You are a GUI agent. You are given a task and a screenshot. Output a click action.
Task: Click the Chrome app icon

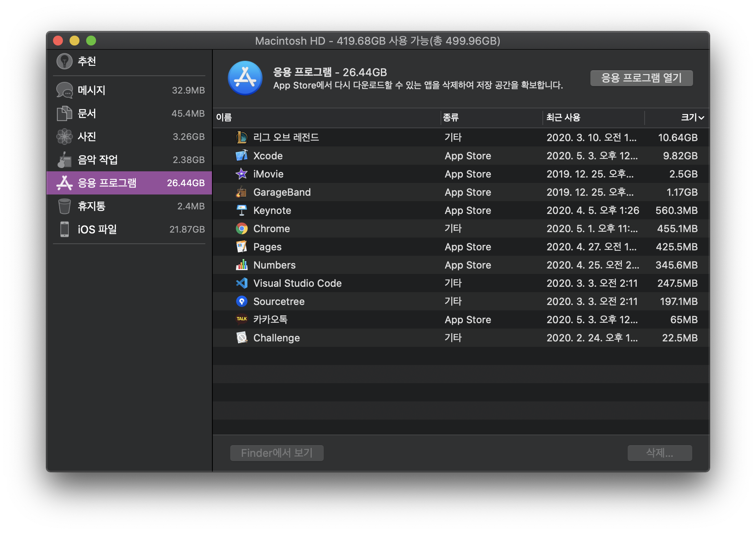point(242,228)
